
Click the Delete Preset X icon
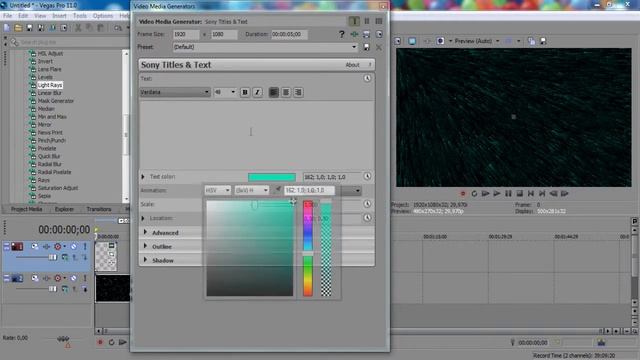[x=379, y=47]
